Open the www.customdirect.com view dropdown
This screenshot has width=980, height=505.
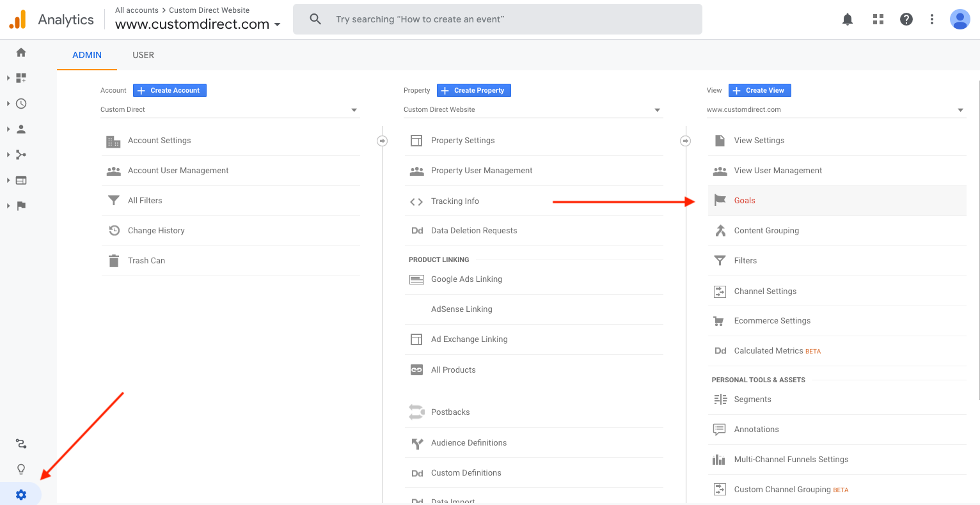pos(837,110)
